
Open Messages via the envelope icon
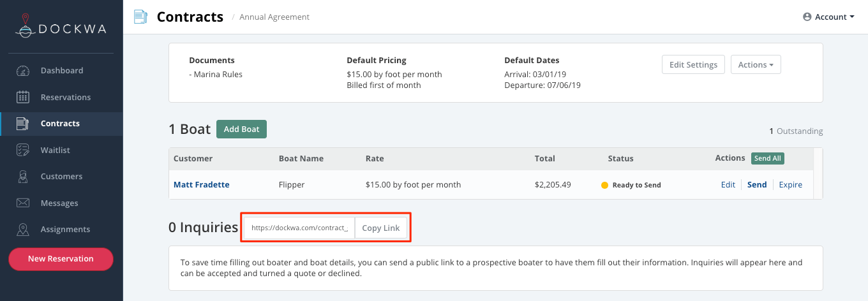tap(23, 203)
